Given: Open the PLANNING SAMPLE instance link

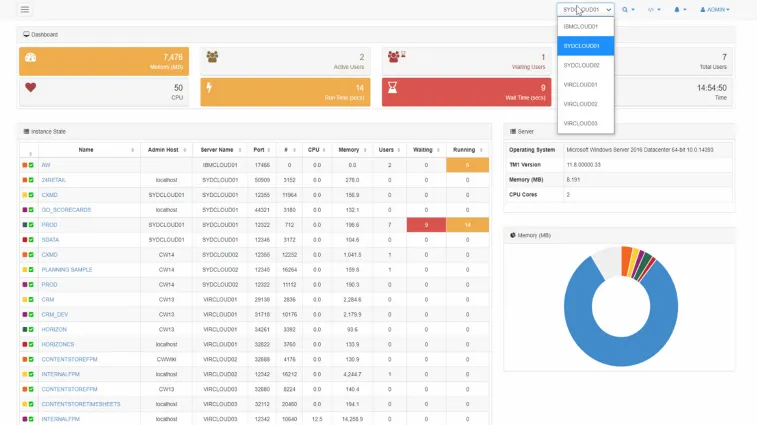Looking at the screenshot, I should [x=67, y=269].
